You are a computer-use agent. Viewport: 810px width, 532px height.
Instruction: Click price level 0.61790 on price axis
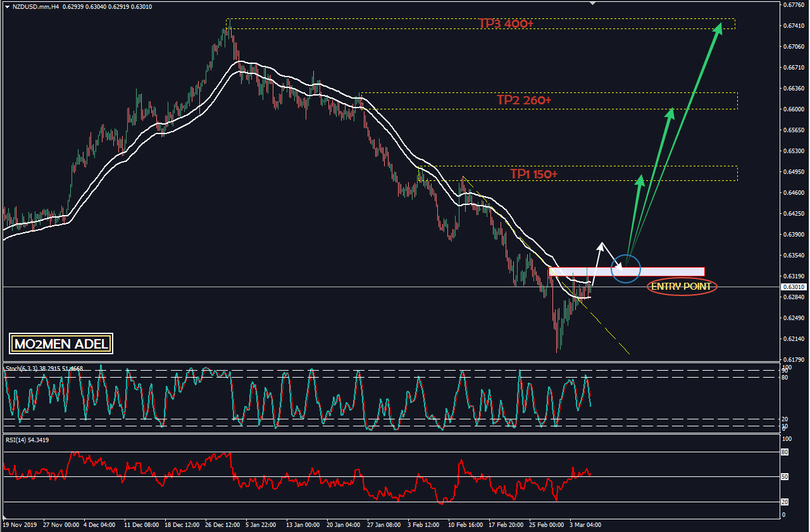coord(794,360)
